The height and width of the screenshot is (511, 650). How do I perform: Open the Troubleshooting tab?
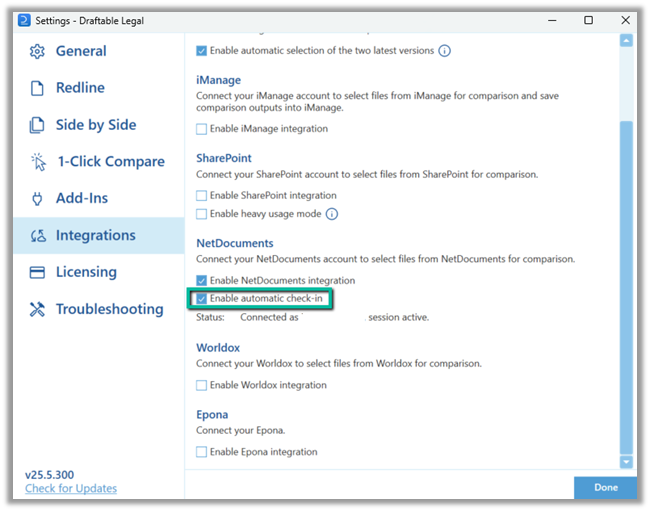(x=99, y=309)
